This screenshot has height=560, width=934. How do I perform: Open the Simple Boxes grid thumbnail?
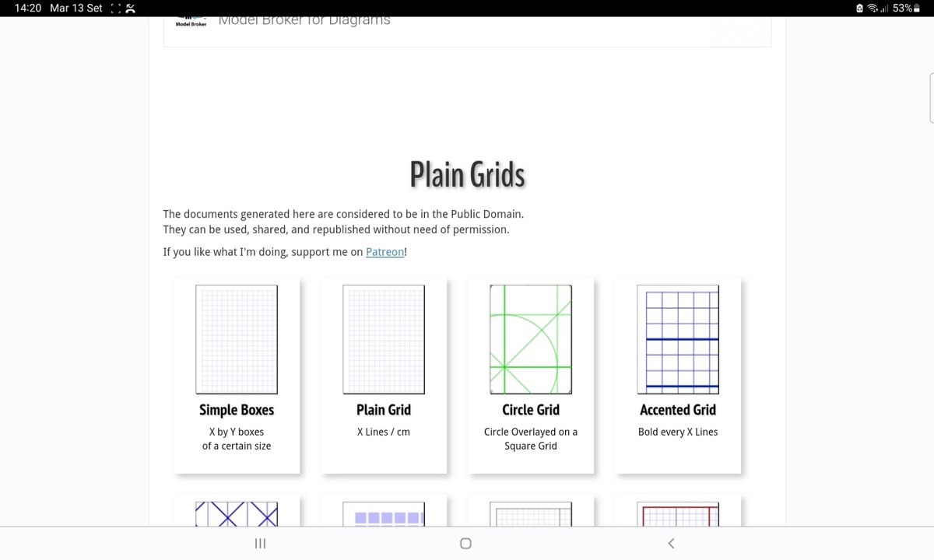[x=237, y=339]
